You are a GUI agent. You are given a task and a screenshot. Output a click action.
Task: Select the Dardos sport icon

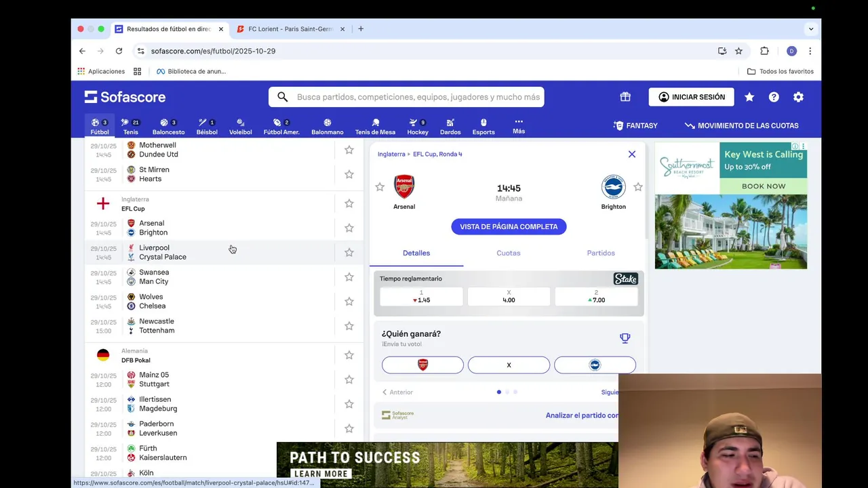point(450,127)
